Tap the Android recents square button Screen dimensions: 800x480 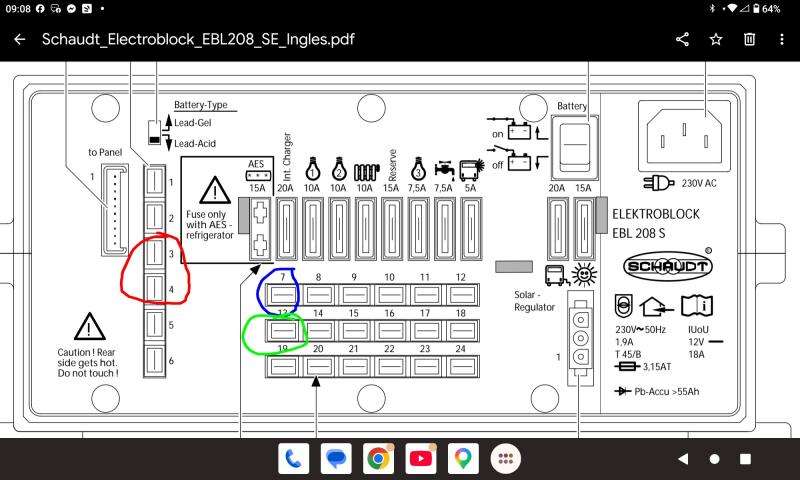coord(745,459)
